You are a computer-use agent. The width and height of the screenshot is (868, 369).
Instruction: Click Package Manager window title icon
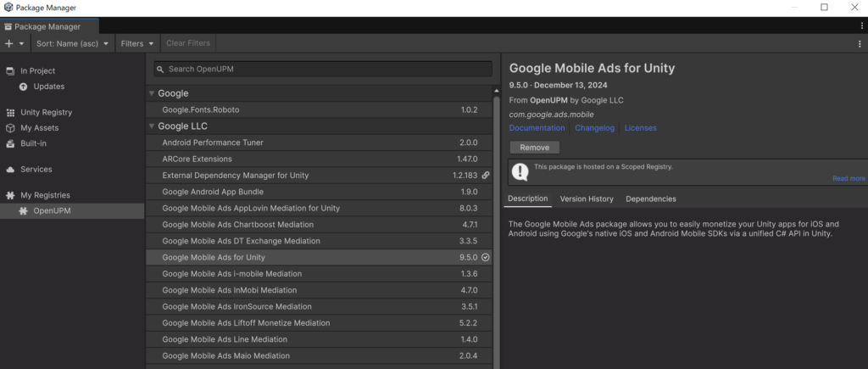(x=8, y=8)
